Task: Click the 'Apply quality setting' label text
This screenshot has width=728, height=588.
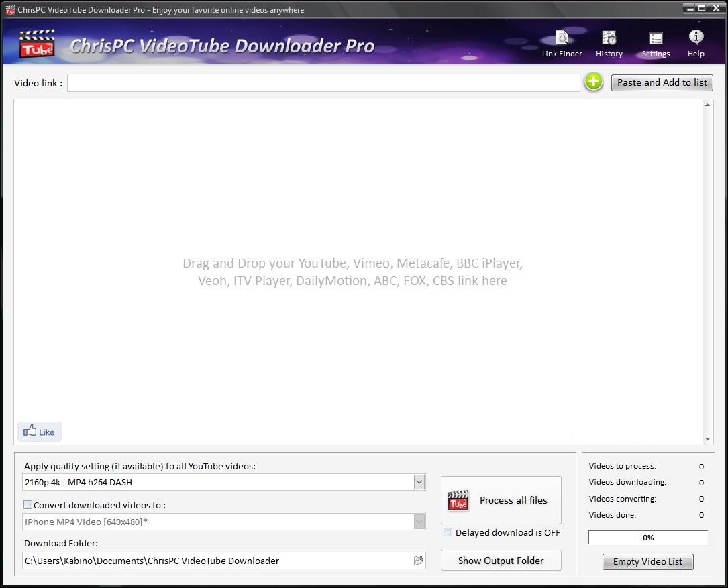Action: [x=140, y=466]
